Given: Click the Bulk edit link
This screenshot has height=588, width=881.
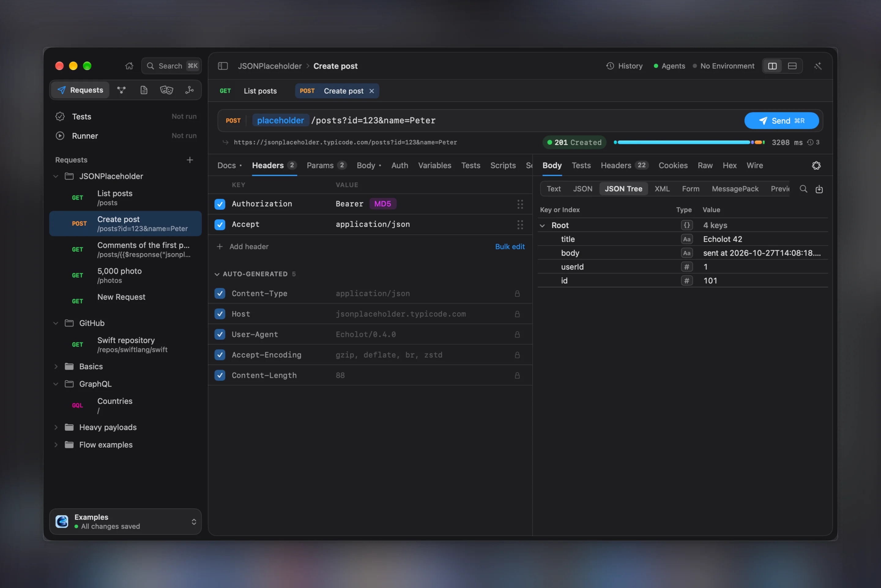Looking at the screenshot, I should (x=510, y=247).
